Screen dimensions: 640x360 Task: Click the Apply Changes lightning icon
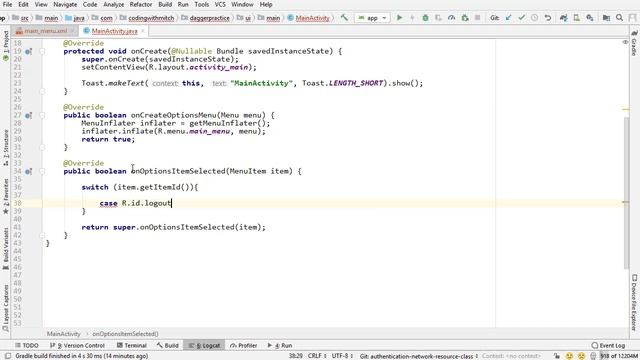pyautogui.click(x=412, y=18)
